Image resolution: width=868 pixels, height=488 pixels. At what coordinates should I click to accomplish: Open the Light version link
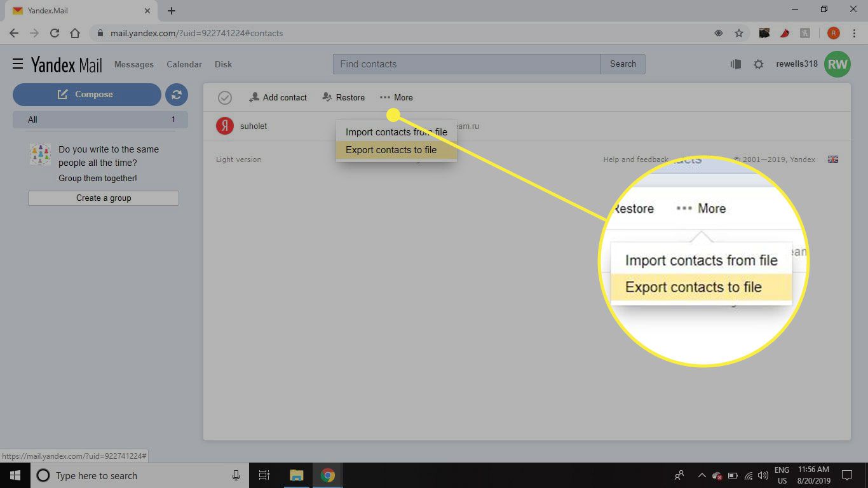pyautogui.click(x=238, y=159)
